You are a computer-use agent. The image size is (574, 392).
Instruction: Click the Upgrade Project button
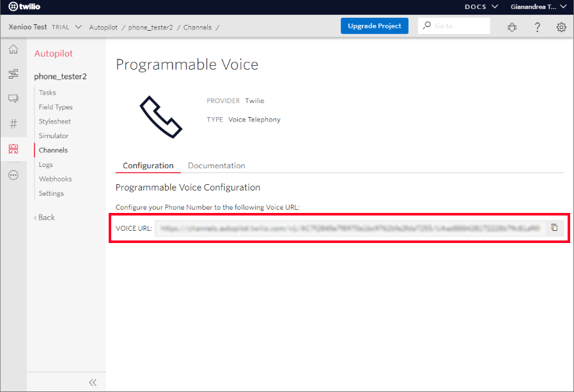tap(375, 26)
